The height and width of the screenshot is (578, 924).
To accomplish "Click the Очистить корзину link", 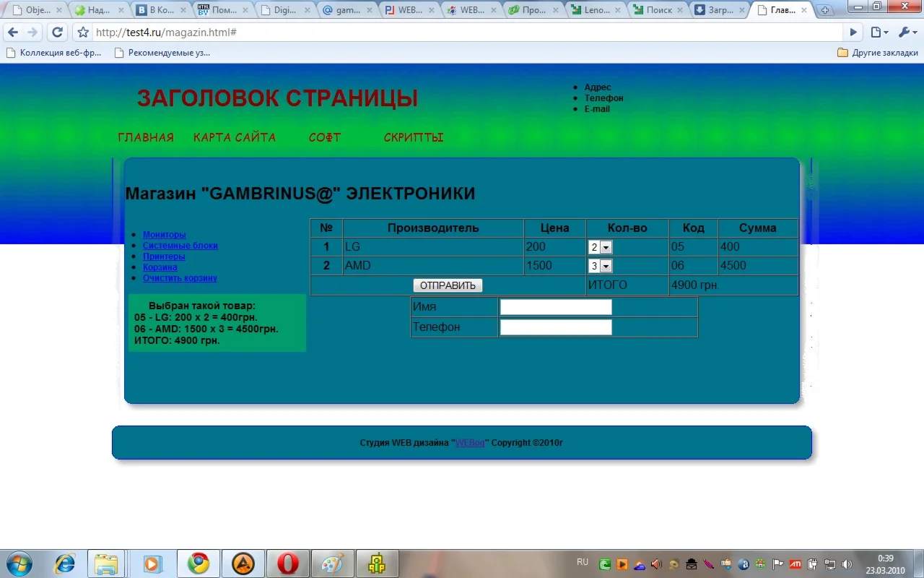I will click(x=180, y=278).
